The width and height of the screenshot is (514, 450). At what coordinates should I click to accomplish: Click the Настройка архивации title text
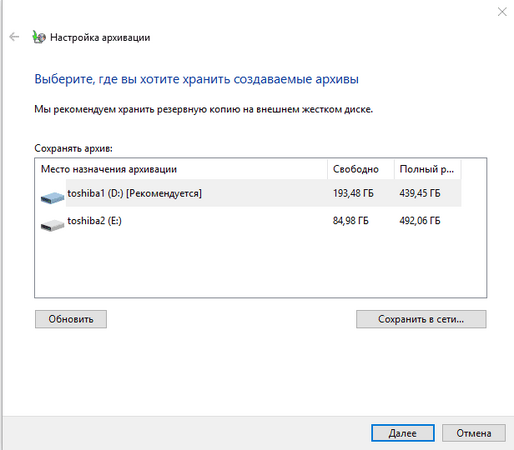(100, 37)
